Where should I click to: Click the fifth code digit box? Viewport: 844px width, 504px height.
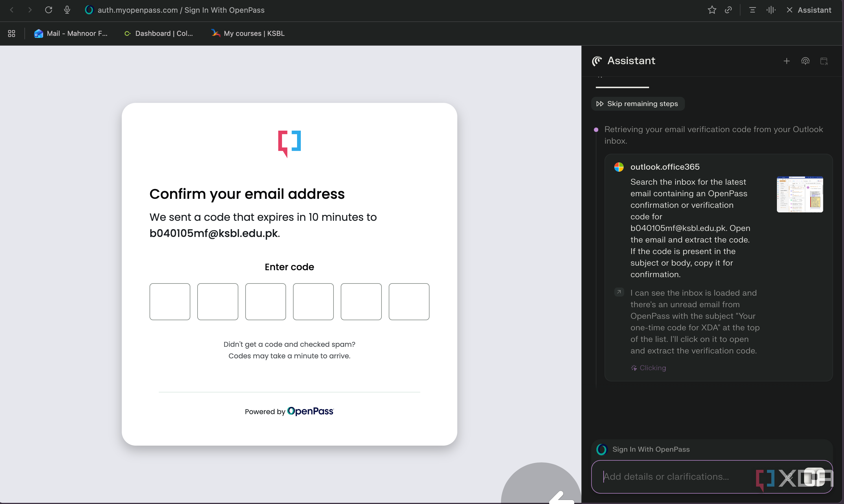[x=361, y=302]
